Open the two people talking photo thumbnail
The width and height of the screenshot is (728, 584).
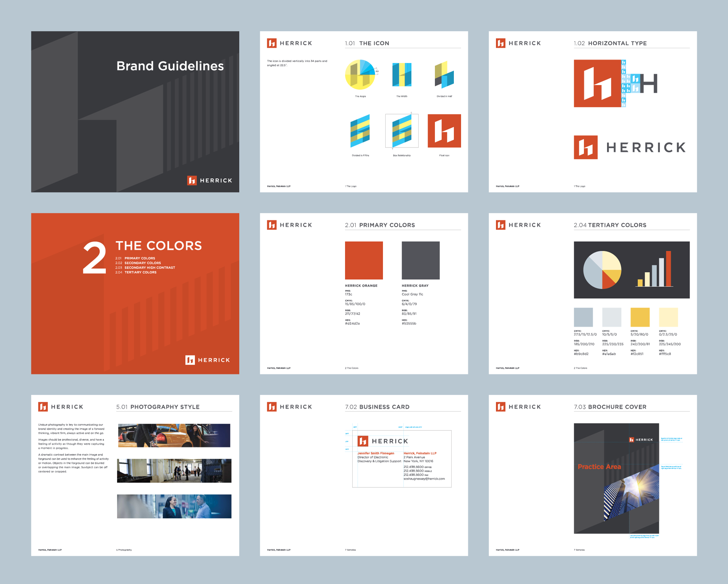[x=174, y=506]
